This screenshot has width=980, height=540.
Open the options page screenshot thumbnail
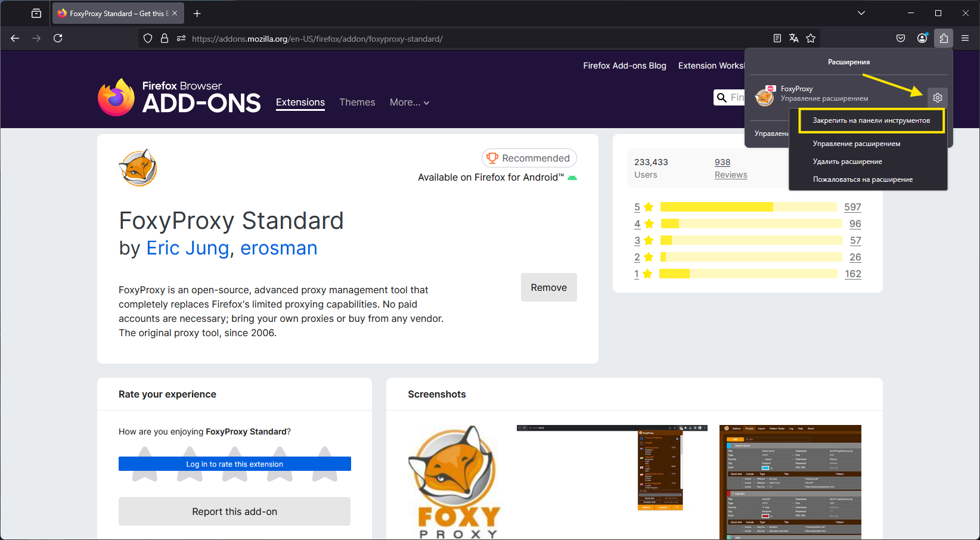(x=790, y=482)
